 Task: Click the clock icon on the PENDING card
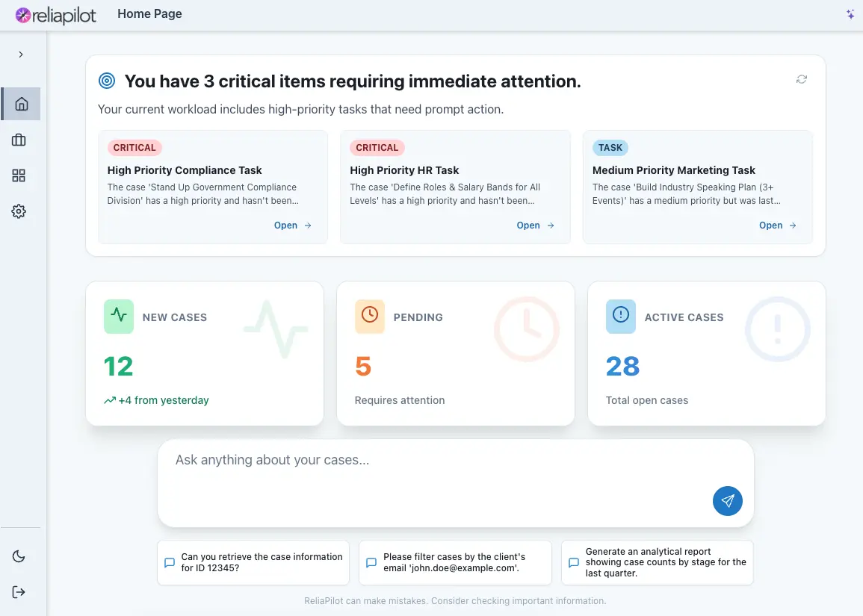(369, 317)
